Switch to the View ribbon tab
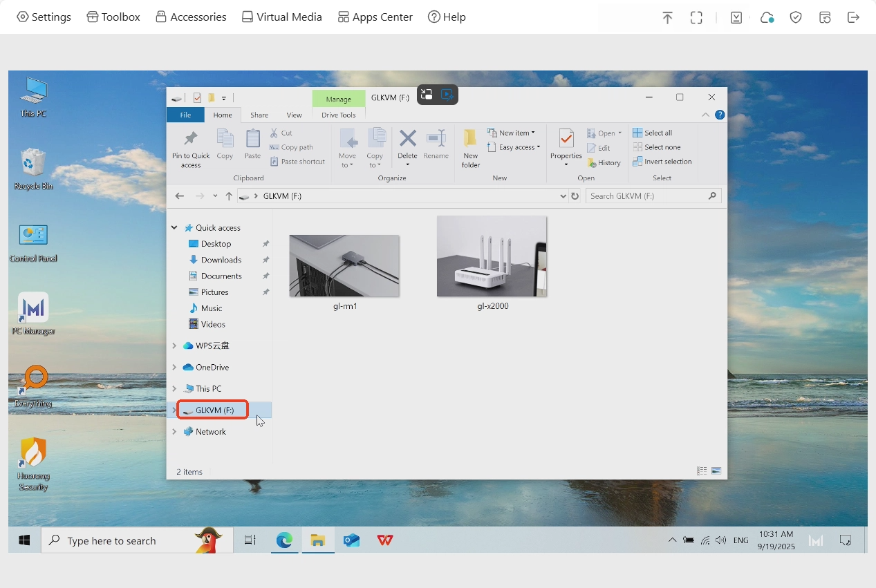The image size is (876, 588). (x=294, y=115)
